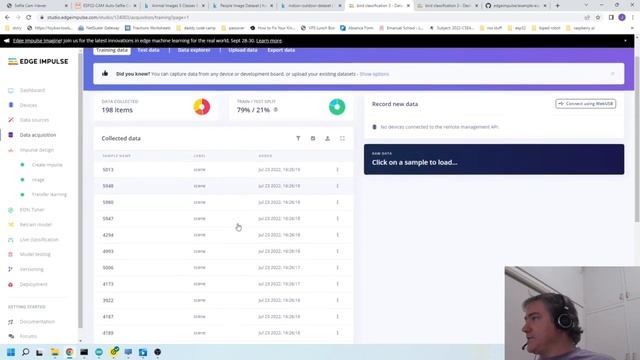Viewport: 640px width, 360px height.
Task: Open the Devices sidebar item
Action: 28,105
